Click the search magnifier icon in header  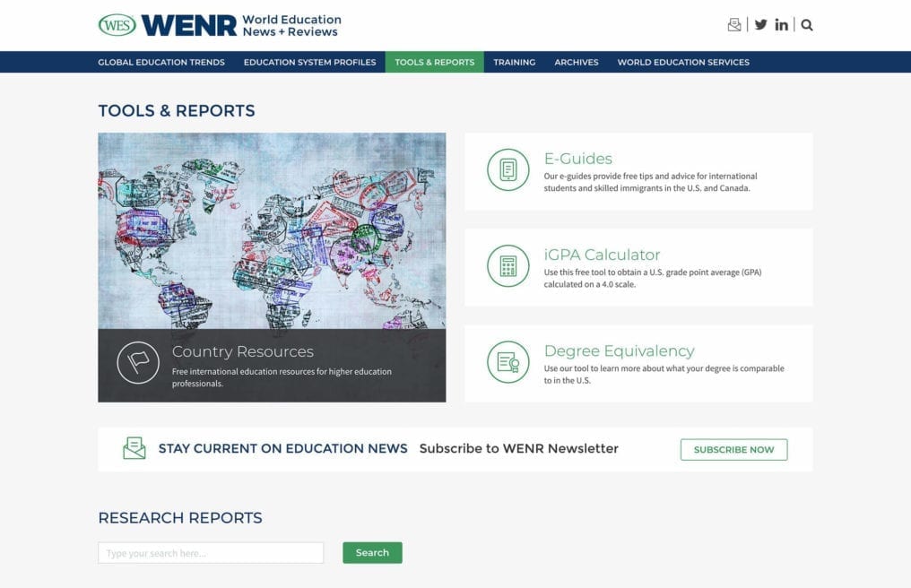pos(807,25)
